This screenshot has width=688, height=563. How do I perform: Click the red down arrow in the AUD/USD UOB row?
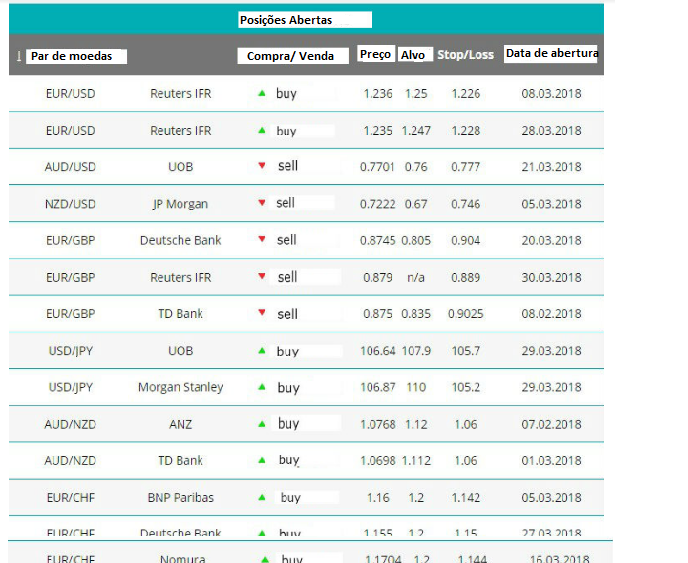(x=262, y=166)
